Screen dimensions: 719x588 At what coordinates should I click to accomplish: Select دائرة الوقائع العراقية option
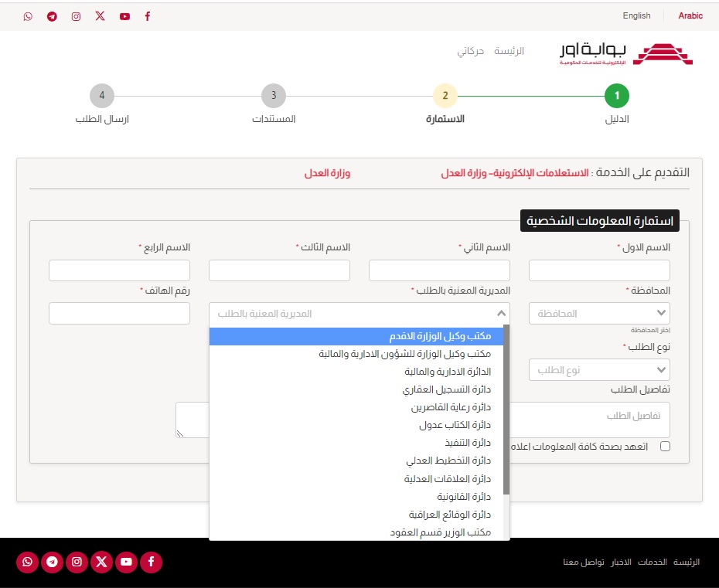pyautogui.click(x=356, y=515)
